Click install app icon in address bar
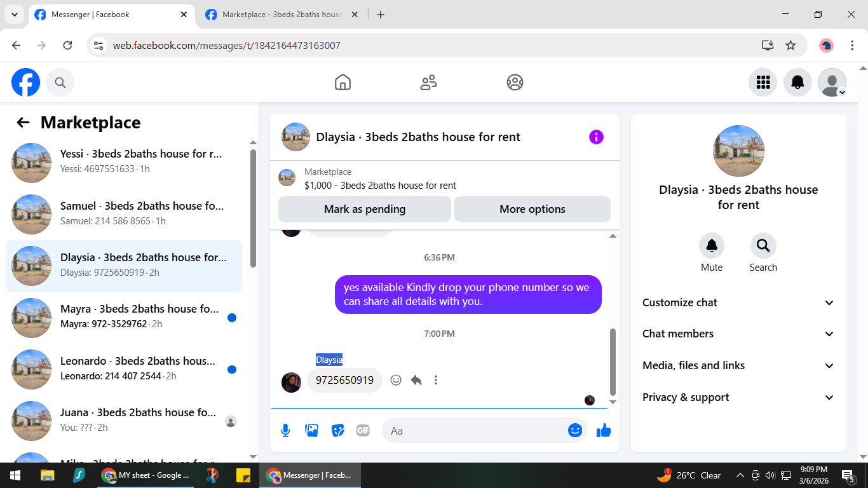868x488 pixels. pos(768,45)
